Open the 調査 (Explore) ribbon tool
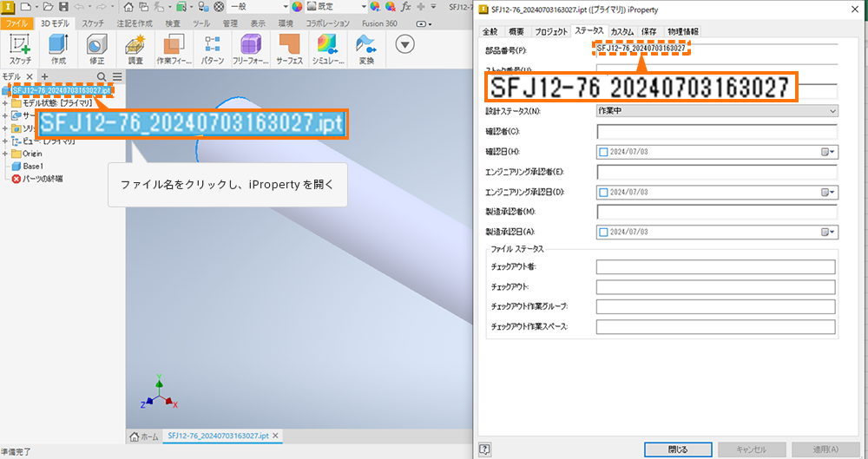The width and height of the screenshot is (868, 459). click(x=135, y=49)
